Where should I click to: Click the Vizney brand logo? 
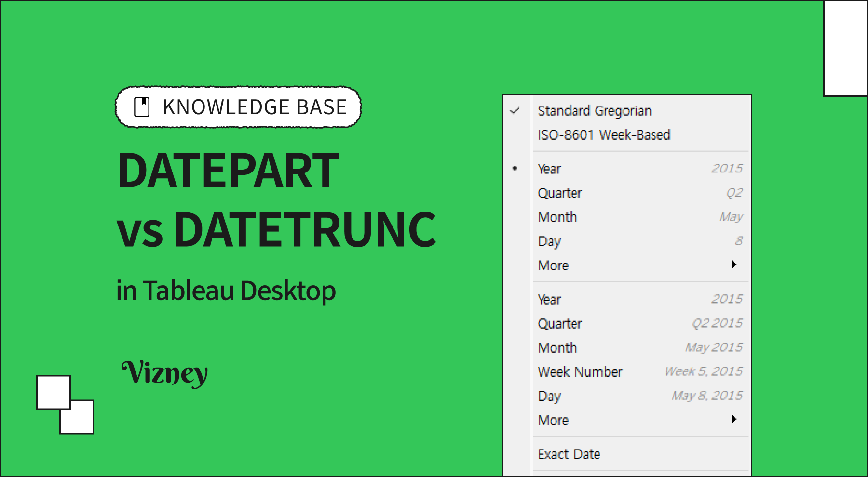[x=164, y=372]
